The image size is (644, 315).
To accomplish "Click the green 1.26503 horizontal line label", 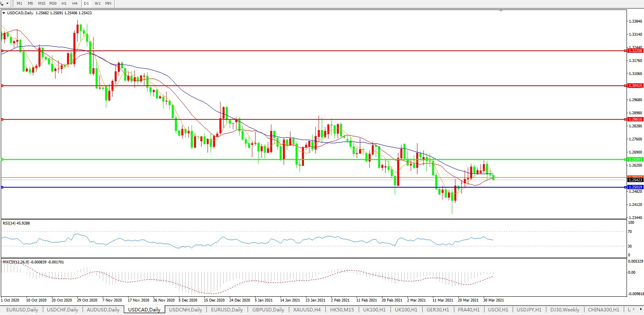I will [635, 159].
